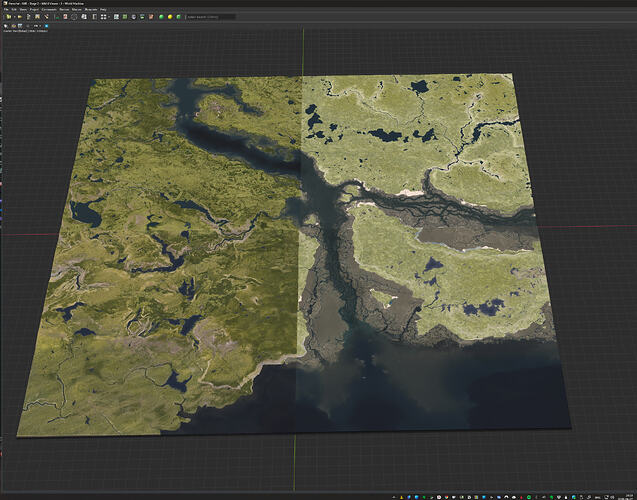The height and width of the screenshot is (500, 637).
Task: Open the File menu
Action: click(6, 9)
